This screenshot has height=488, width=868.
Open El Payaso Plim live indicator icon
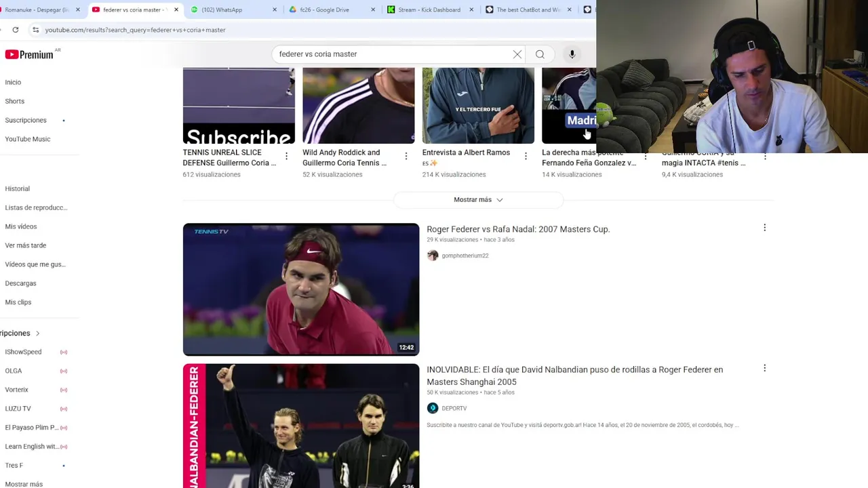coord(64,428)
